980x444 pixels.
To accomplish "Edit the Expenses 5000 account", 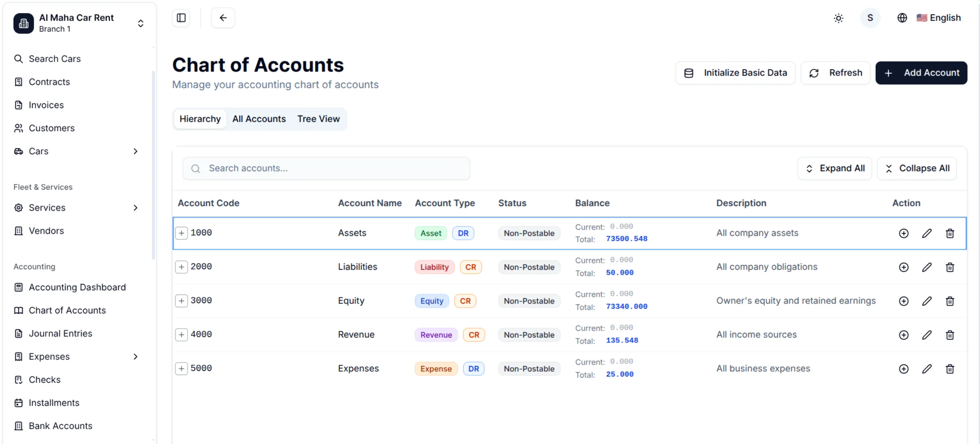I will 927,369.
